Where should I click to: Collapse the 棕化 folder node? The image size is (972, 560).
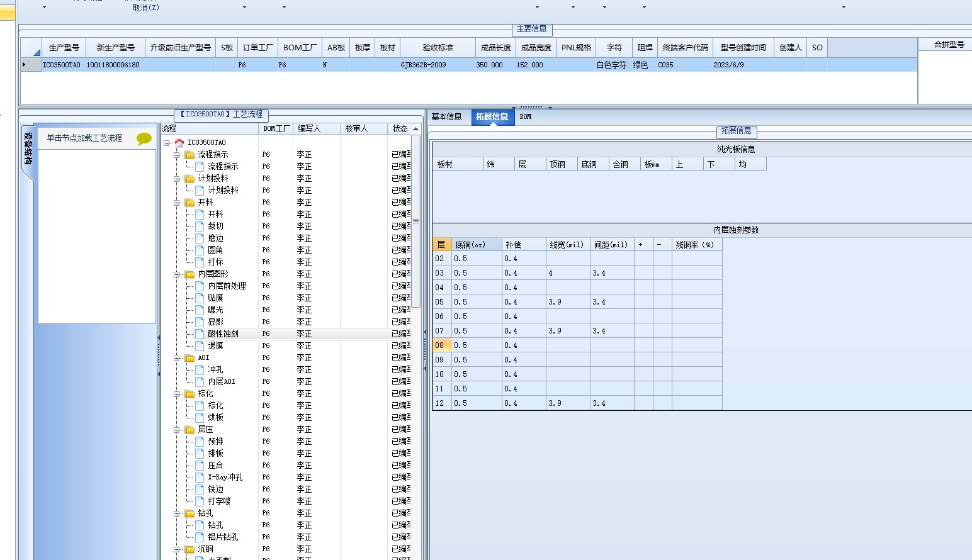(178, 394)
